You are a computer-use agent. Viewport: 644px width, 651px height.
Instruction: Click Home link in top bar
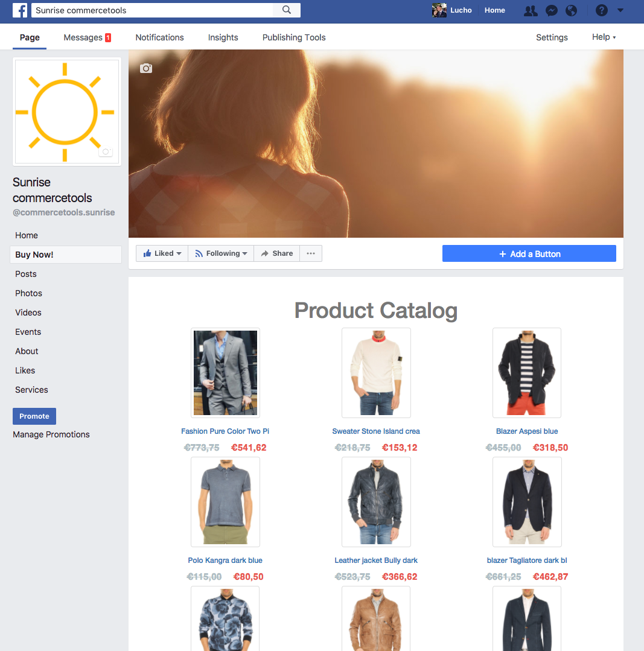pos(494,10)
